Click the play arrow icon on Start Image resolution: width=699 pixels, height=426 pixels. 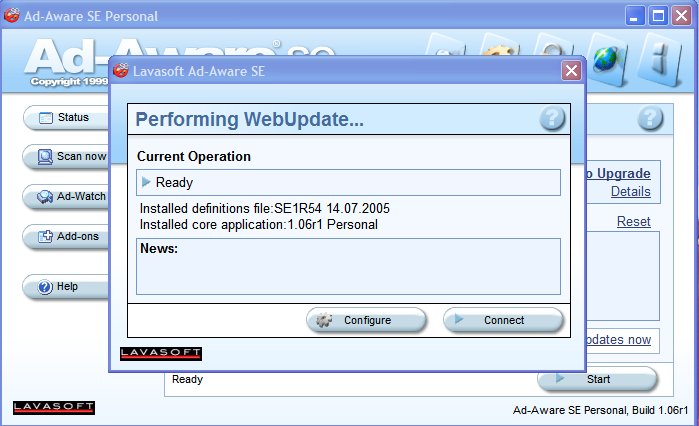(559, 378)
